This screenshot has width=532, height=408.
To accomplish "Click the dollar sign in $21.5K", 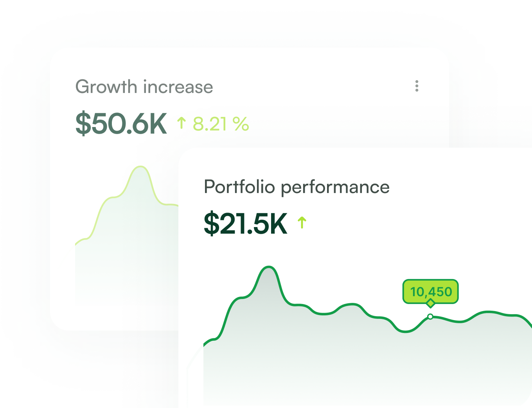I will point(212,224).
